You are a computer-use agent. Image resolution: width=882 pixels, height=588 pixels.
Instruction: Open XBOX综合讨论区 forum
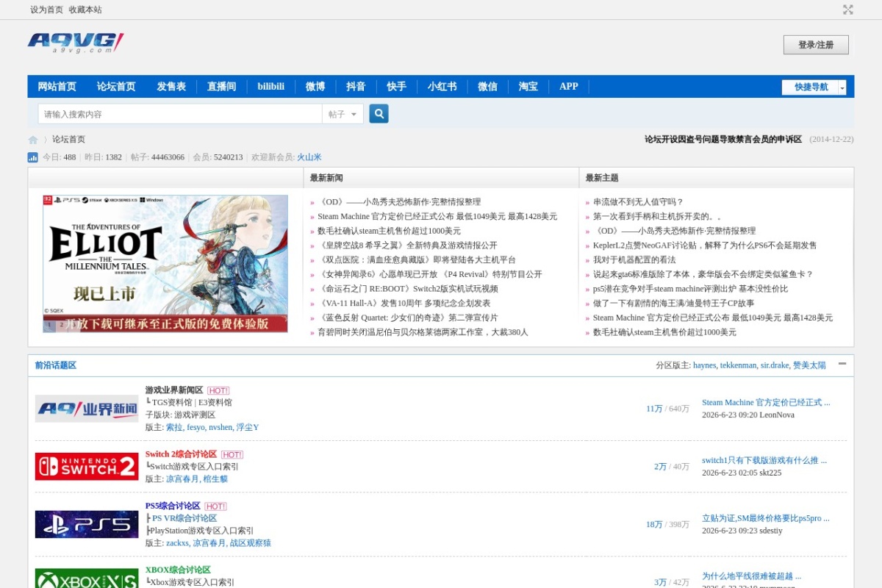[178, 570]
